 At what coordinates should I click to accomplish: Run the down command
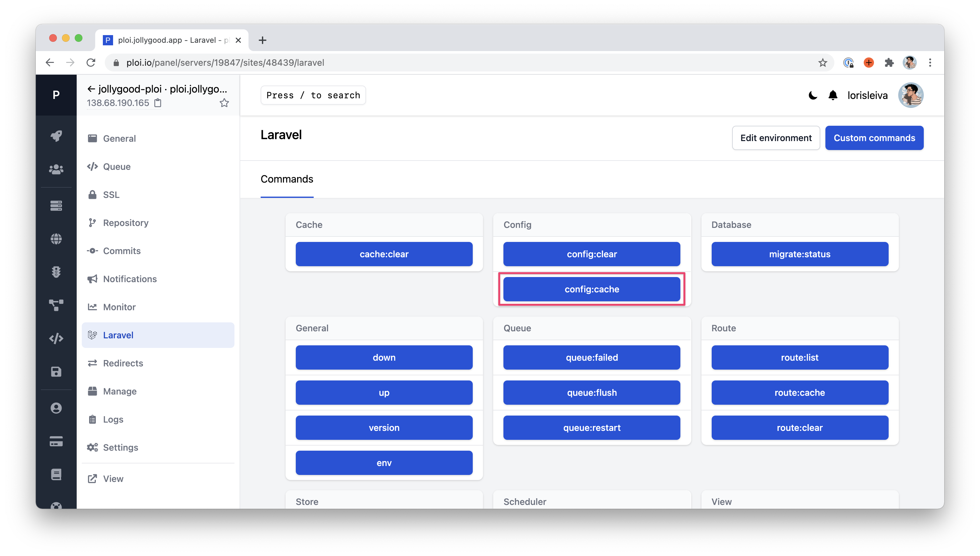click(384, 357)
